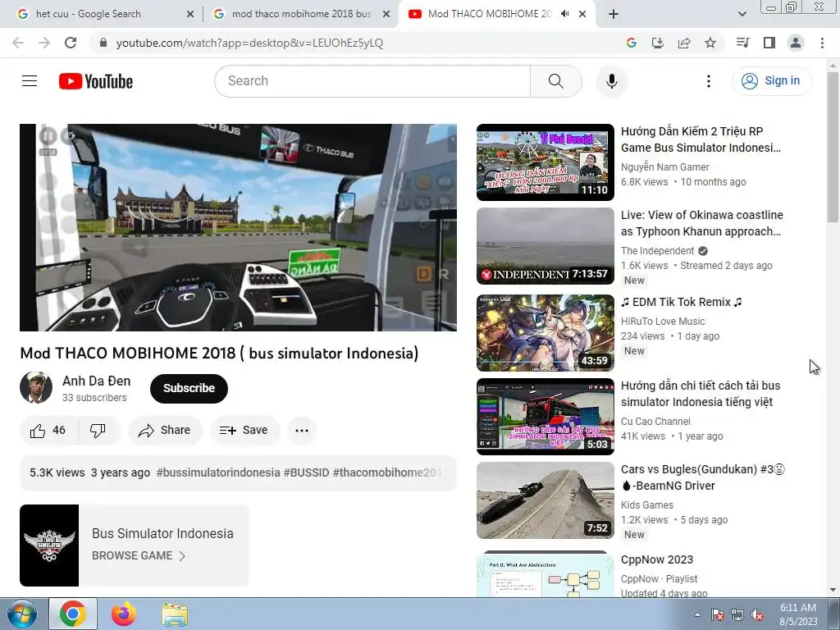Open the YouTube hamburger guide menu

30,81
